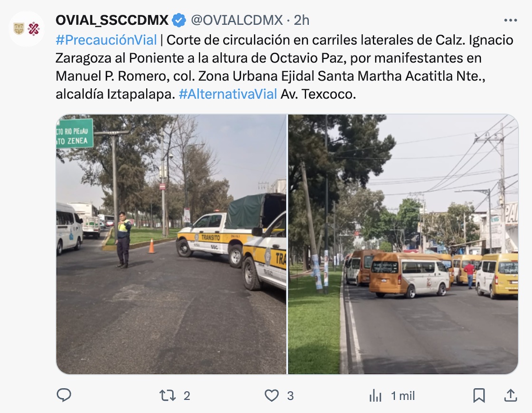The image size is (532, 413).
Task: Bookmark this tweet
Action: pyautogui.click(x=479, y=396)
